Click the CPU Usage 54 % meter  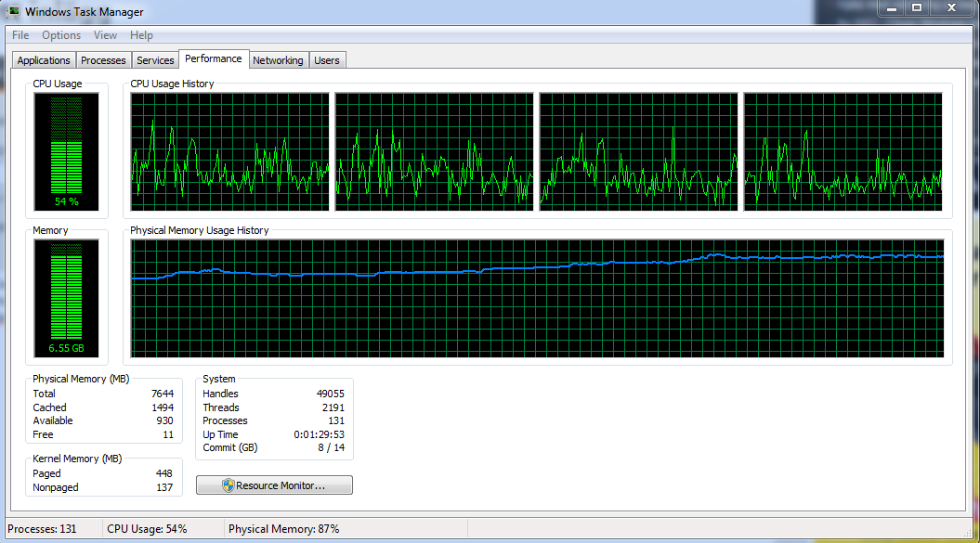[66, 151]
